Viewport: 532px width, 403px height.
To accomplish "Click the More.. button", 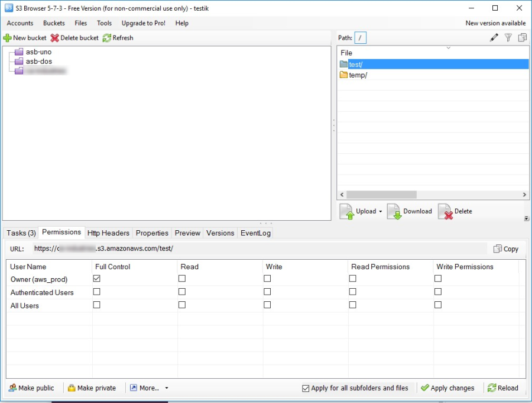I will [145, 388].
